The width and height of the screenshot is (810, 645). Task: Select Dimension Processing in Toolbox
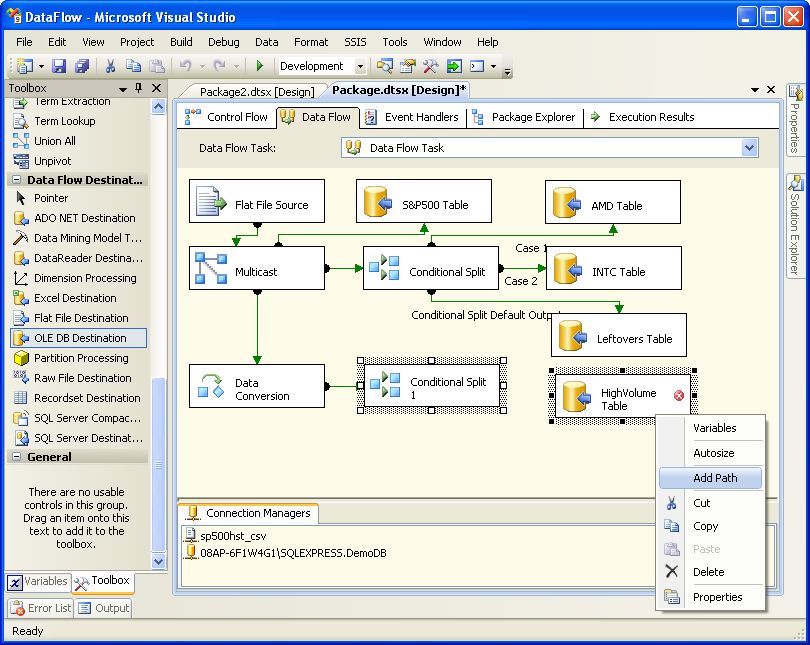(x=75, y=278)
